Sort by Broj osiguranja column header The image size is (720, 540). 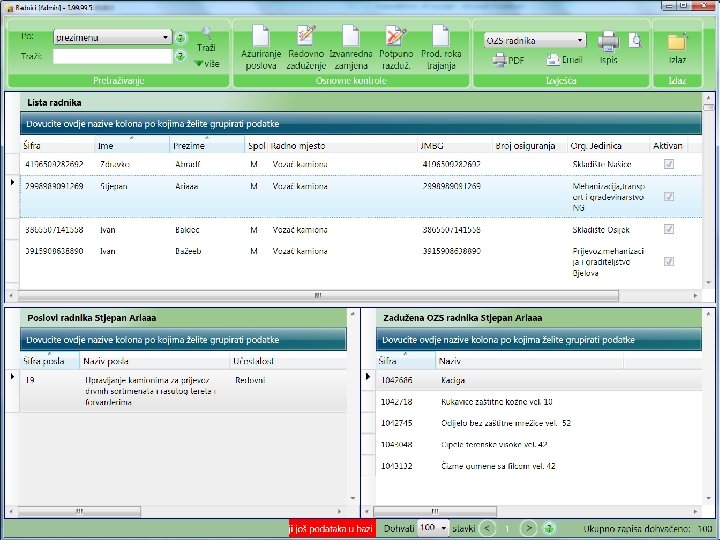click(x=530, y=146)
